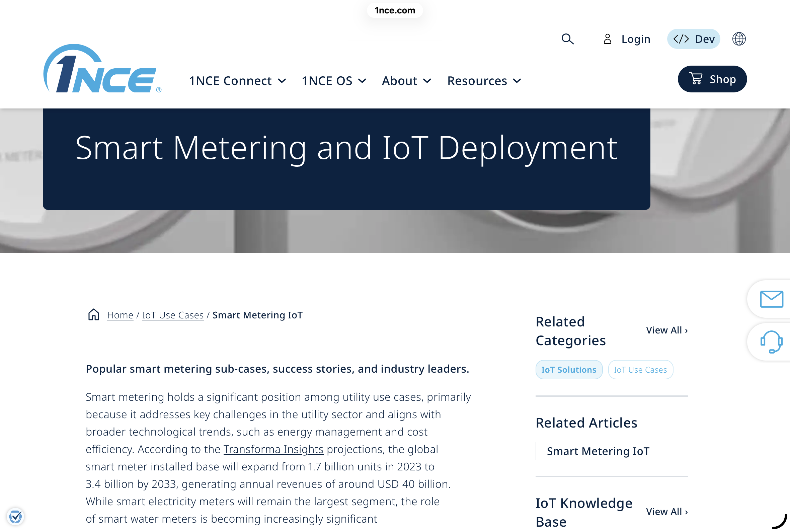Expand the Resources dropdown

click(484, 81)
